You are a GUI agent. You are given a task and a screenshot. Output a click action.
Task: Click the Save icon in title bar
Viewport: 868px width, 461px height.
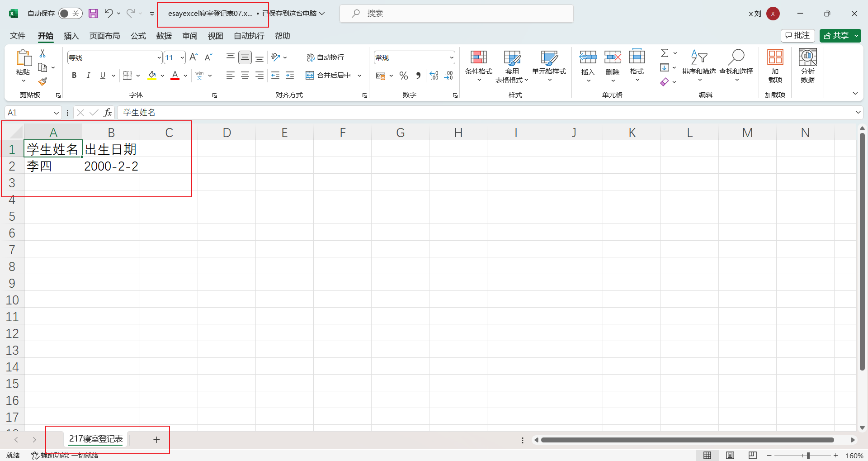[x=93, y=14]
